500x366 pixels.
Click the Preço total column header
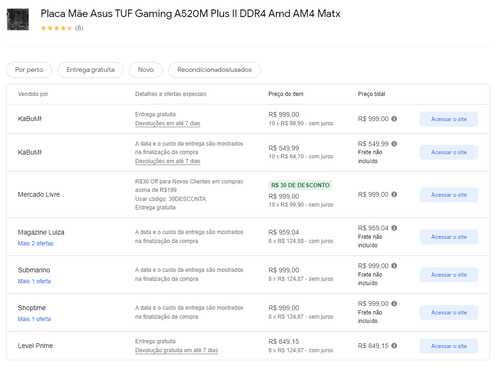tap(371, 94)
